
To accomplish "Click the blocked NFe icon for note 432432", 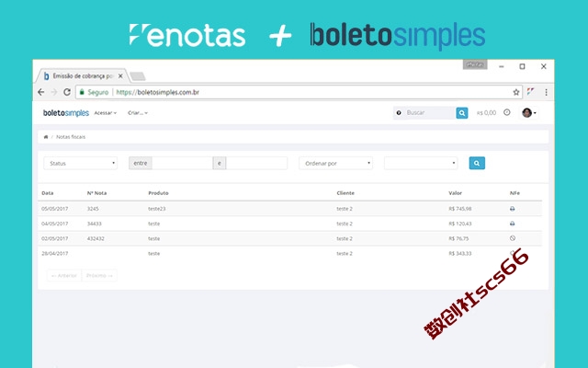I will click(x=513, y=238).
